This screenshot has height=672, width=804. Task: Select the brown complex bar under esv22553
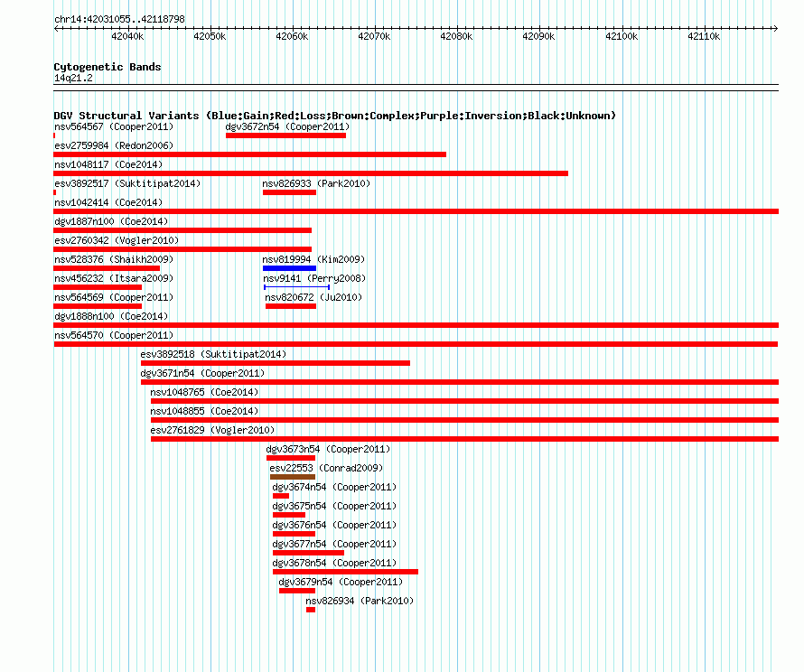pyautogui.click(x=293, y=477)
